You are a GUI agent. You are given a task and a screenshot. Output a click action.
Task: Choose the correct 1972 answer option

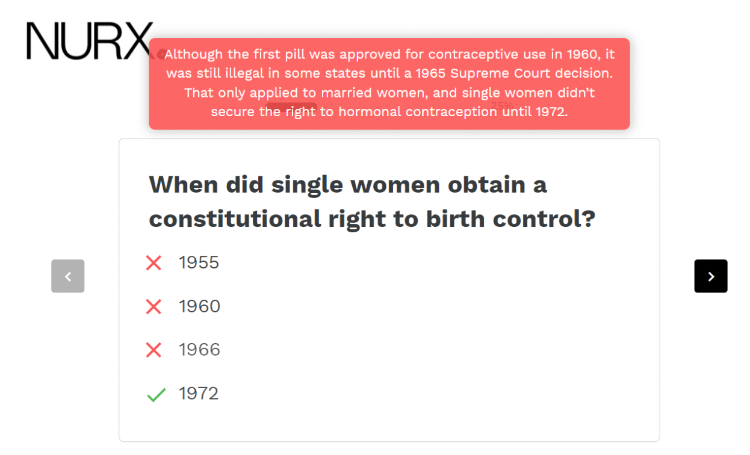pos(199,393)
